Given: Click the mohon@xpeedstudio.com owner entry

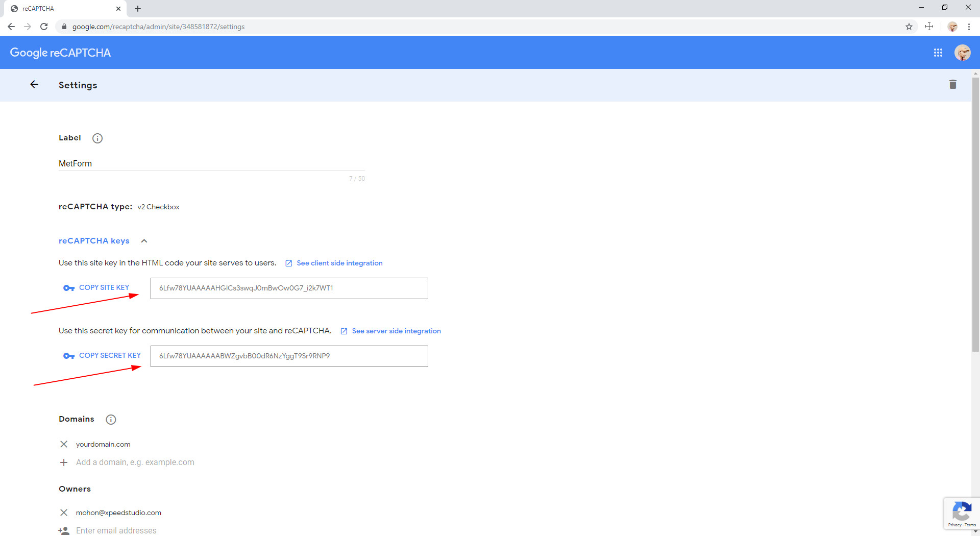Looking at the screenshot, I should click(118, 513).
